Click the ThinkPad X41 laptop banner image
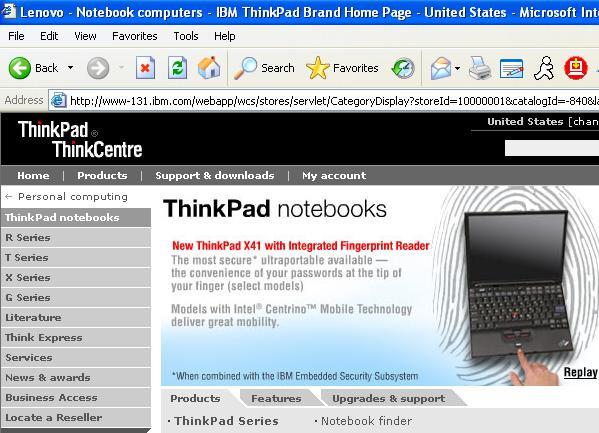Viewport: 599px width, 433px height. (518, 285)
